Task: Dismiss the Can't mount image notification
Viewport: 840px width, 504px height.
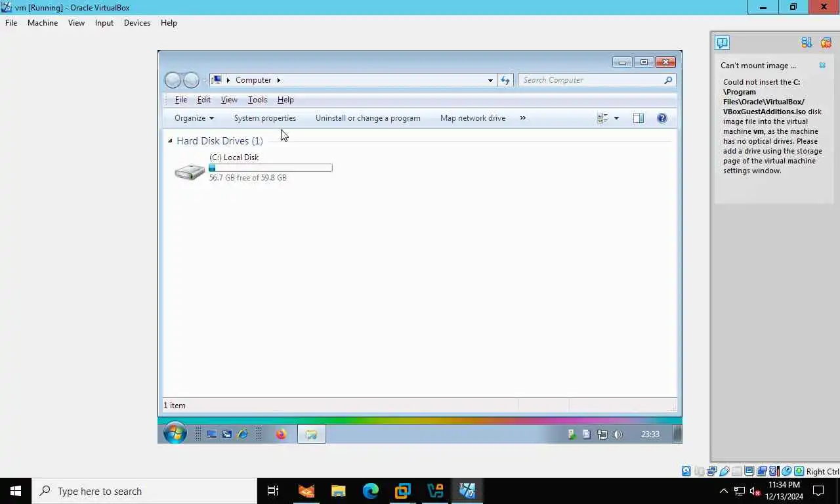Action: [x=822, y=66]
